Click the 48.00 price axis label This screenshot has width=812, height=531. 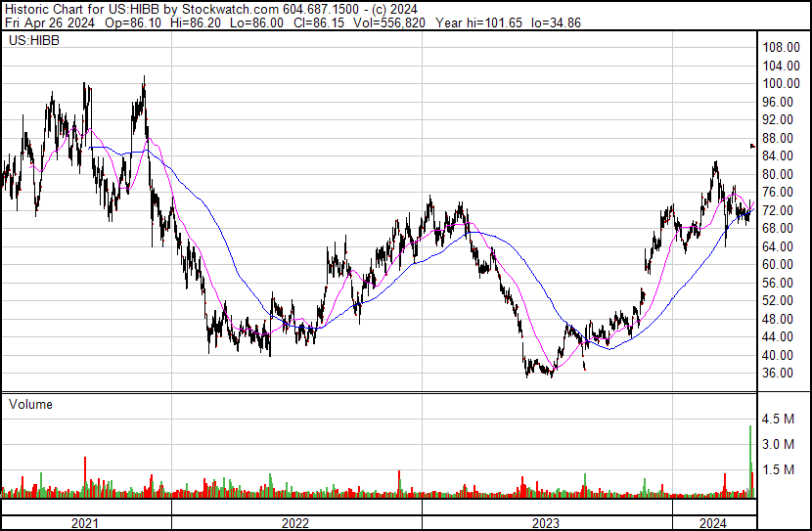point(778,319)
